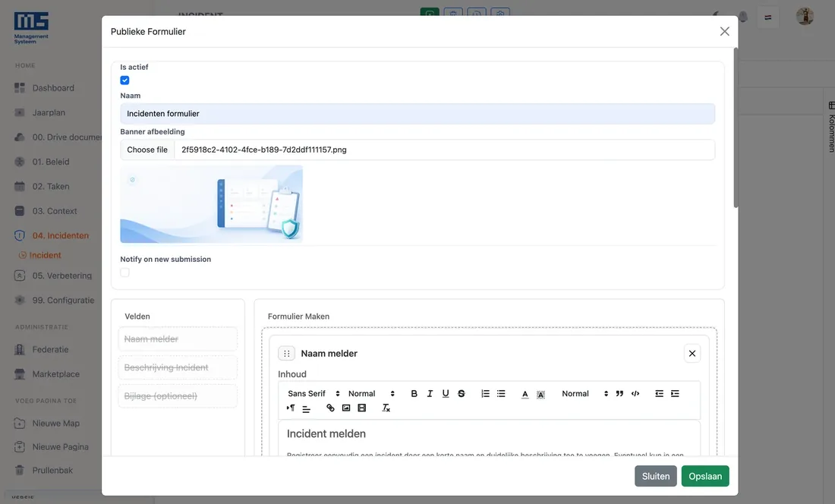Open the notifications bell
The image size is (835, 504).
click(743, 17)
